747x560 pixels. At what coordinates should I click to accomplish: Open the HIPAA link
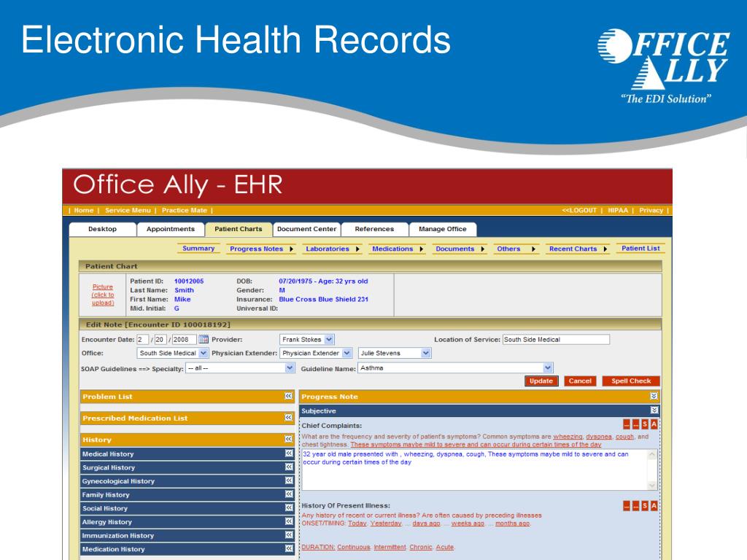click(618, 210)
